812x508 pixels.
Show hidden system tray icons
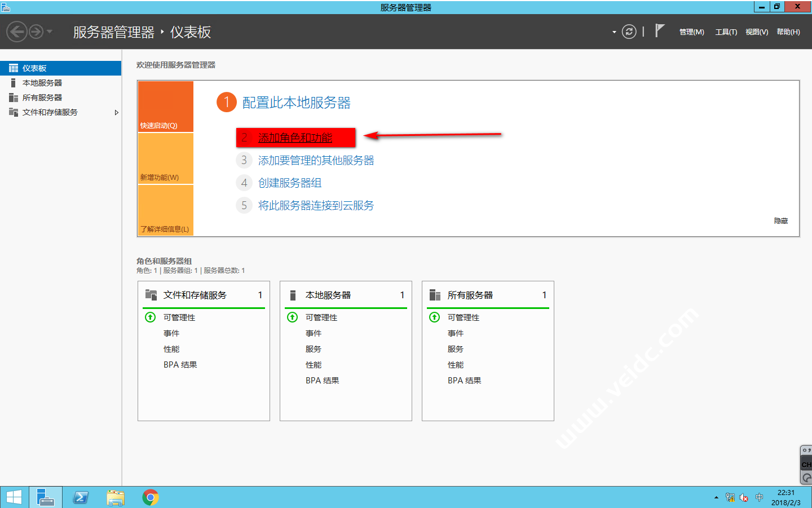[716, 497]
